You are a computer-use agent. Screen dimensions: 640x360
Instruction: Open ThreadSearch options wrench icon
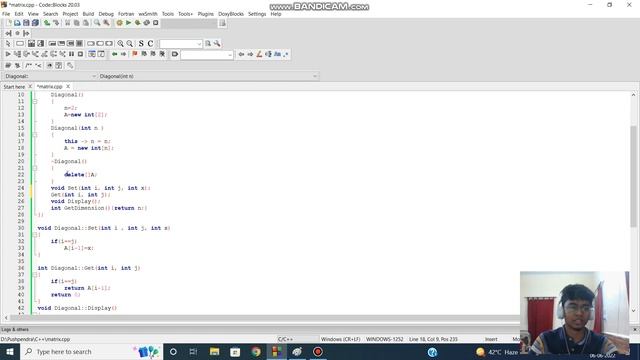pyautogui.click(x=217, y=43)
